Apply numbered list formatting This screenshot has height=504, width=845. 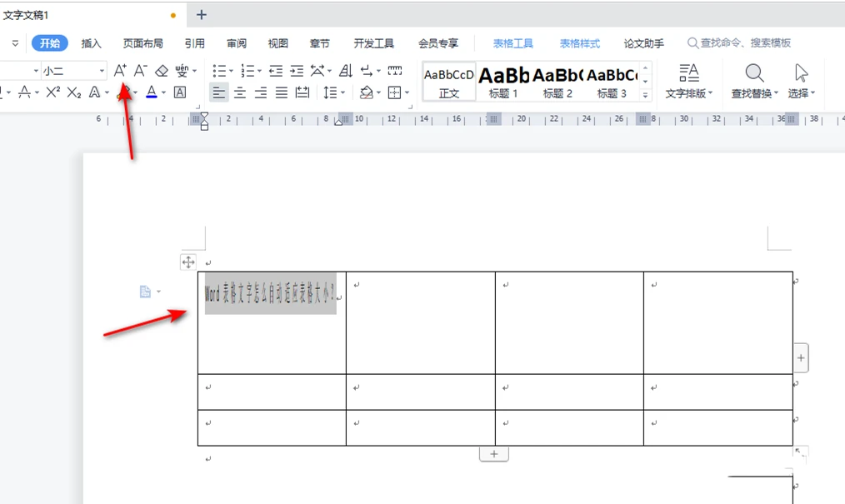pos(247,71)
